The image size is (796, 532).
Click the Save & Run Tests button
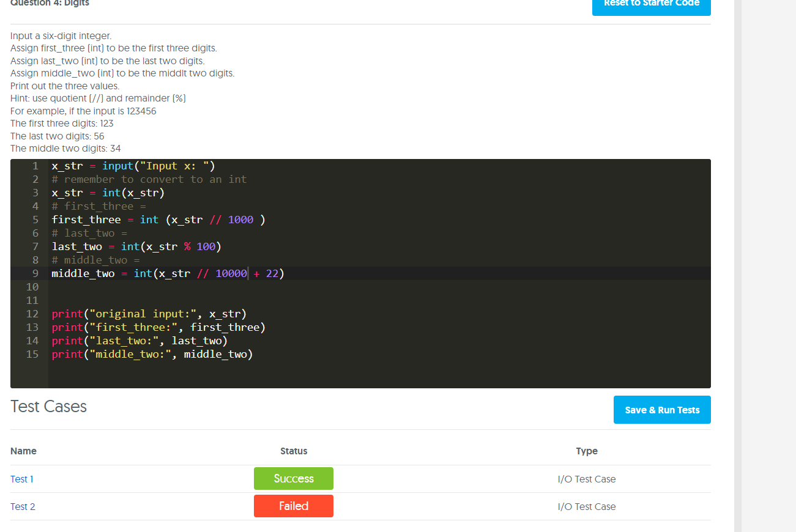(662, 410)
